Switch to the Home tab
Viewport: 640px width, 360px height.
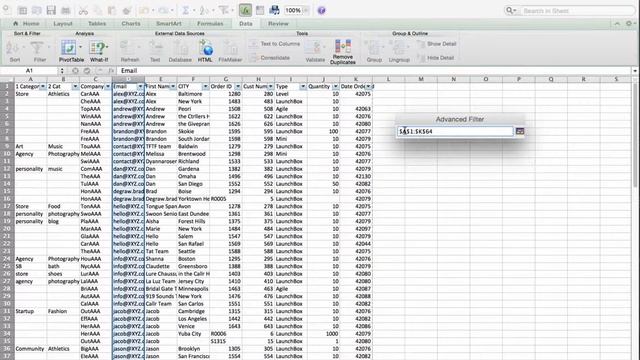click(x=27, y=24)
